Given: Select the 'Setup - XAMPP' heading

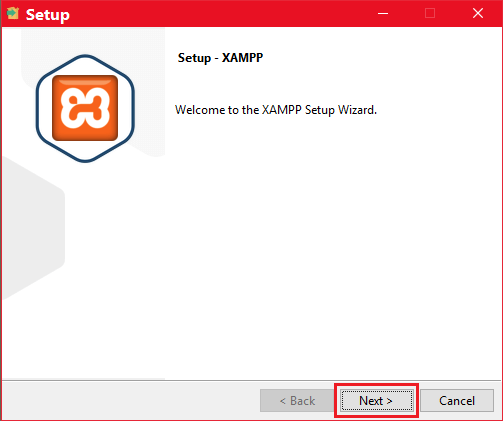Looking at the screenshot, I should pos(220,58).
